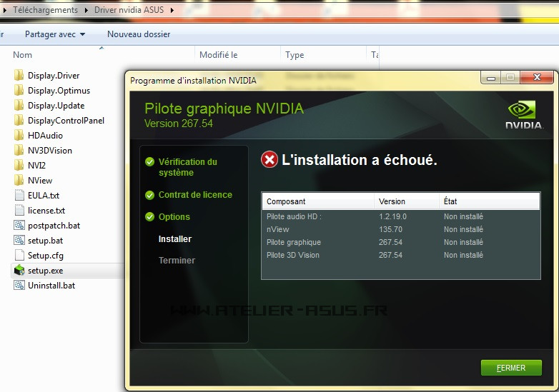Click the Display.Optimus folder name
The width and height of the screenshot is (559, 392).
pyautogui.click(x=59, y=91)
